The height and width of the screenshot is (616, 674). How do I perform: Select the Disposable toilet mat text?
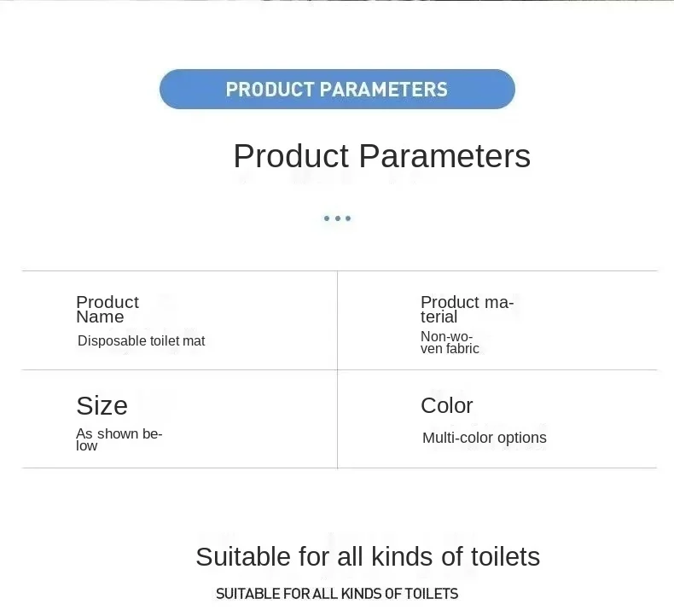(x=141, y=340)
